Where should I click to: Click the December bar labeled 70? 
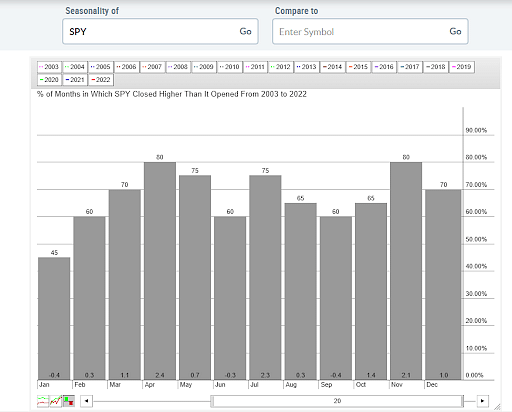click(443, 284)
